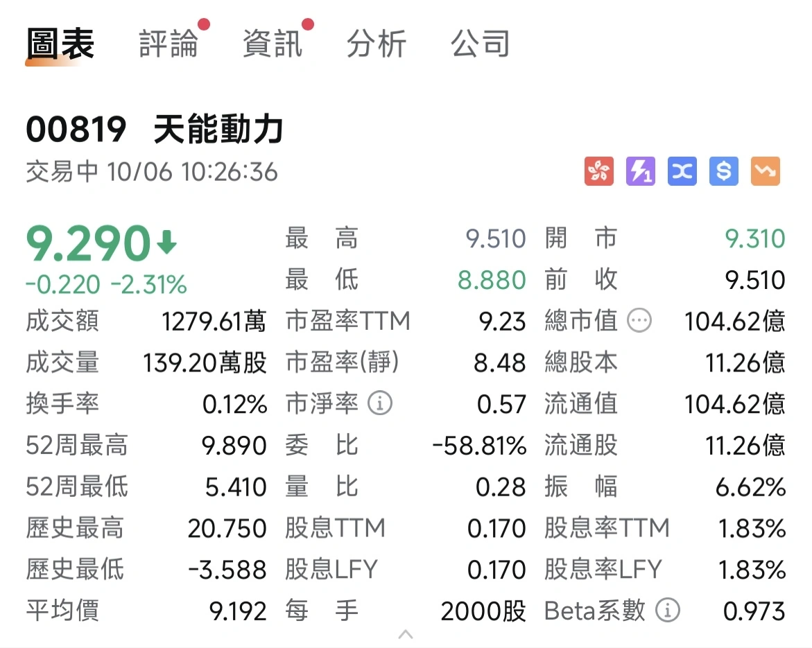Tap the 52周最高 value 9.890
The height and width of the screenshot is (648, 812).
tap(234, 446)
